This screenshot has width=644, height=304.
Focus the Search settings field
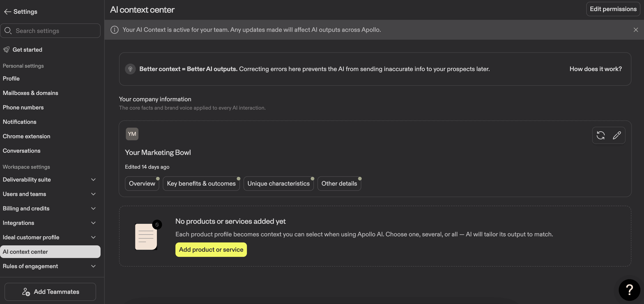pos(55,31)
